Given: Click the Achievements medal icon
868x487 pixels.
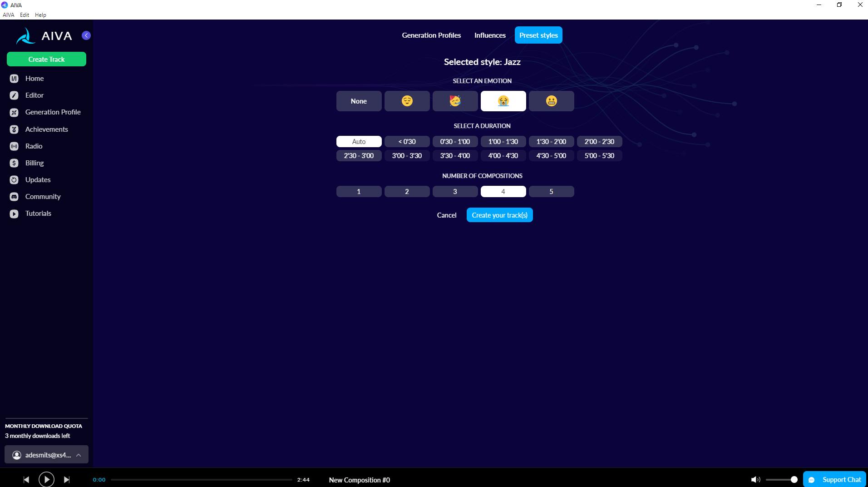Looking at the screenshot, I should coord(14,129).
